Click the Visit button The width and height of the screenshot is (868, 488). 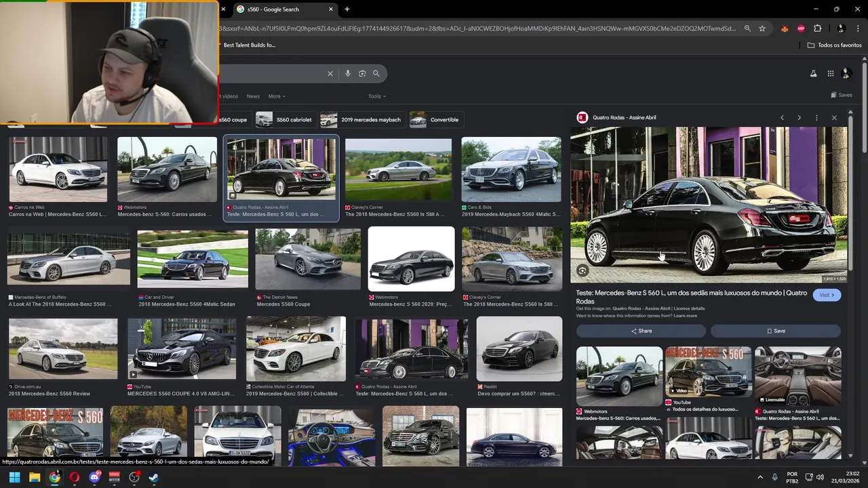point(827,295)
